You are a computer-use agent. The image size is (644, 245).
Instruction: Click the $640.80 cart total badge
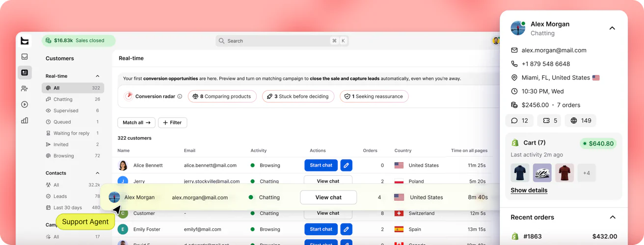[598, 144]
